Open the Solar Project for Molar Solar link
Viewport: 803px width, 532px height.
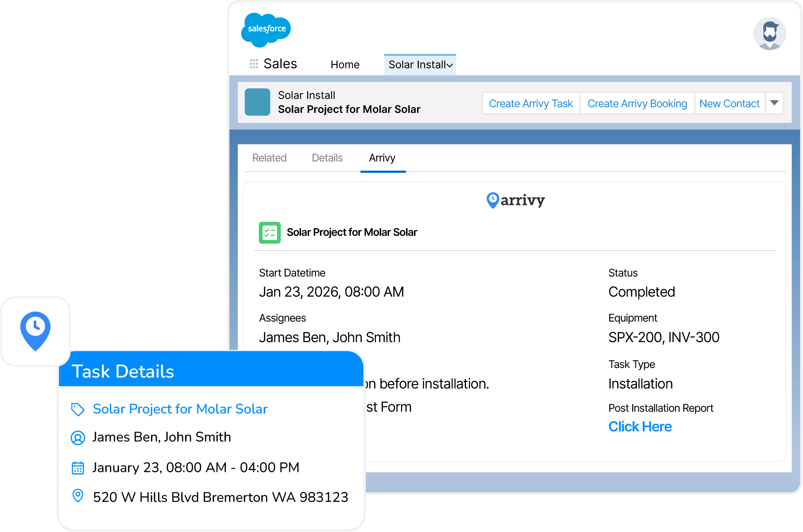coord(180,409)
